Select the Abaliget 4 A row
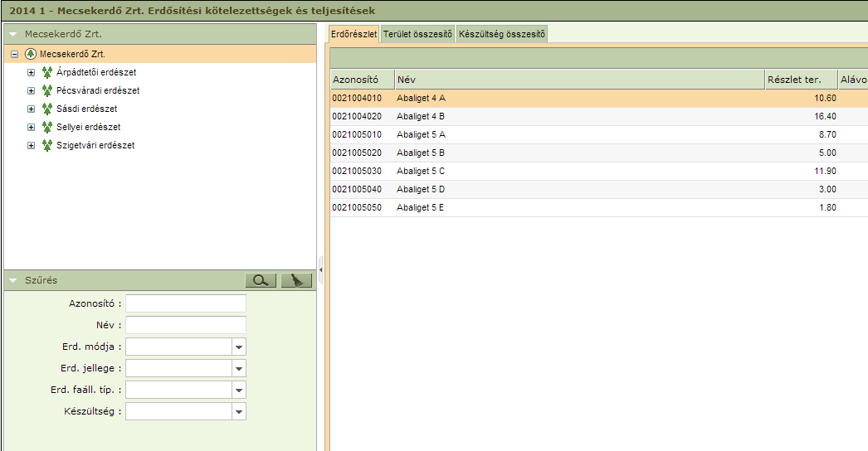The image size is (868, 451). 599,98
